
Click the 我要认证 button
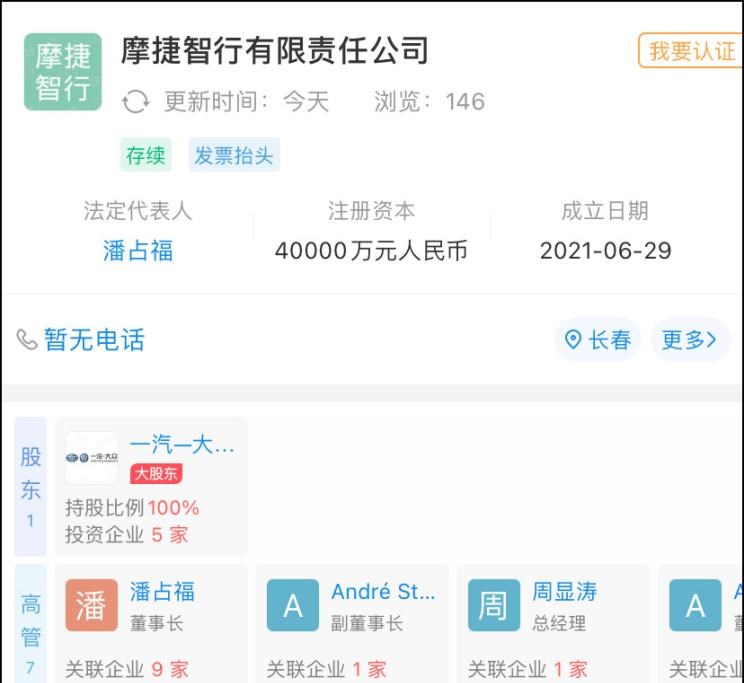tap(691, 50)
